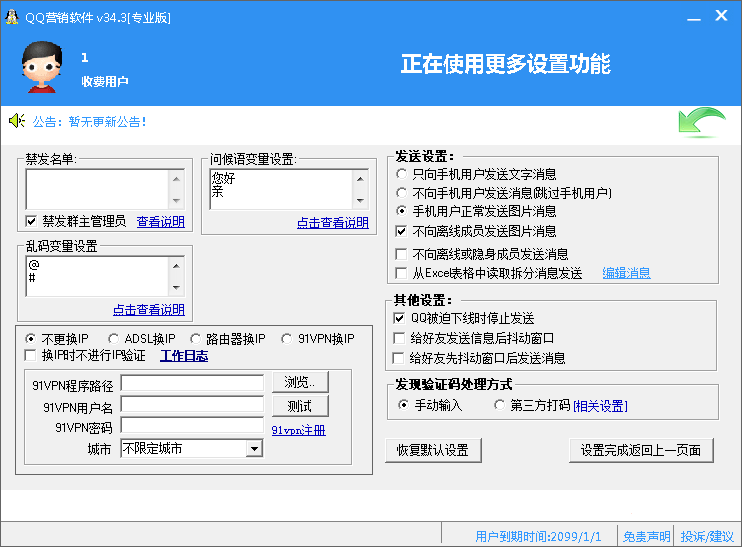Screen dimensions: 742x547
Task: Open 投诉/建议 in the status bar
Action: coord(707,537)
